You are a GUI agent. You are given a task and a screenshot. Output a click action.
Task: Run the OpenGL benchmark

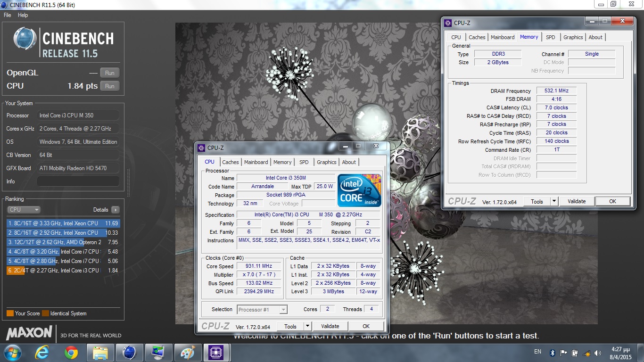click(x=110, y=73)
